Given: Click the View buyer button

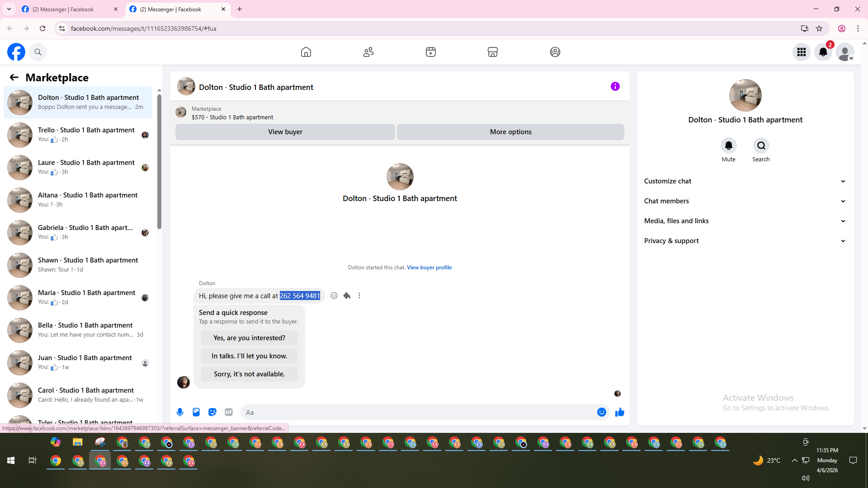Looking at the screenshot, I should [x=285, y=132].
